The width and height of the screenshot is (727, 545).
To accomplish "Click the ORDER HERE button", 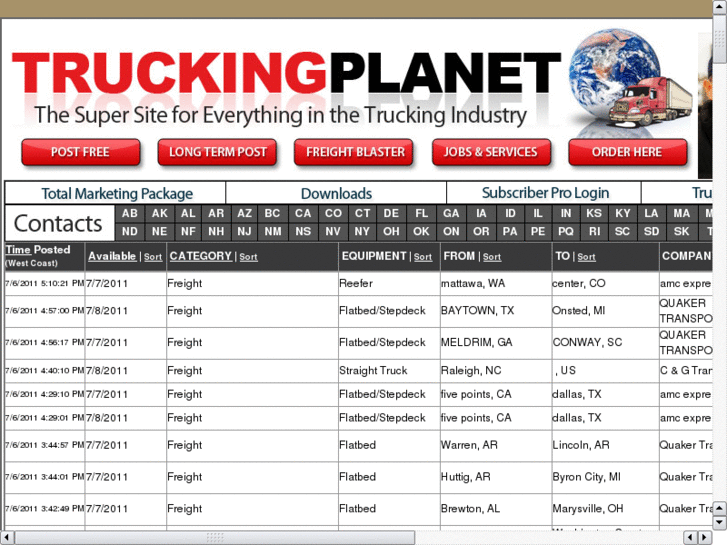I will coord(628,152).
